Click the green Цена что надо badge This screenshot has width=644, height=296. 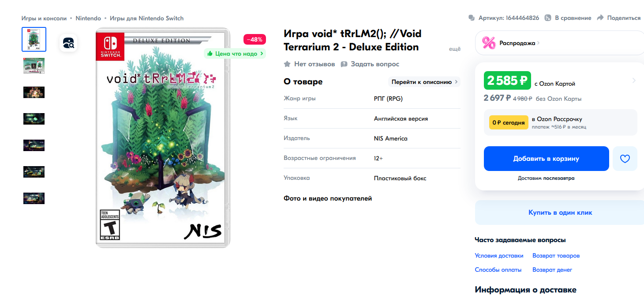pos(235,53)
